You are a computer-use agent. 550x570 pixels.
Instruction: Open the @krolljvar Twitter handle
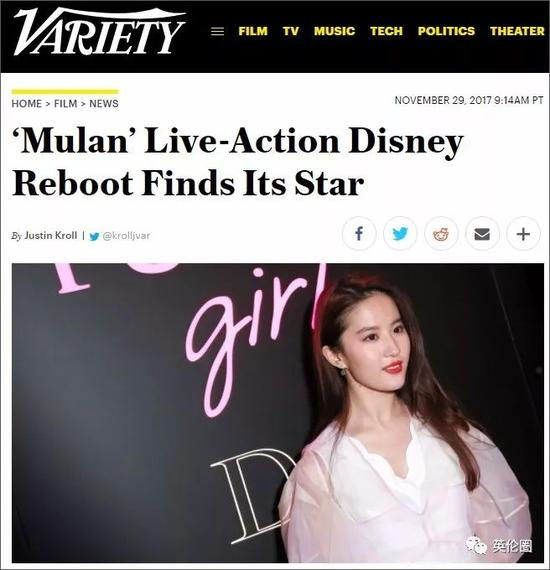pyautogui.click(x=126, y=236)
